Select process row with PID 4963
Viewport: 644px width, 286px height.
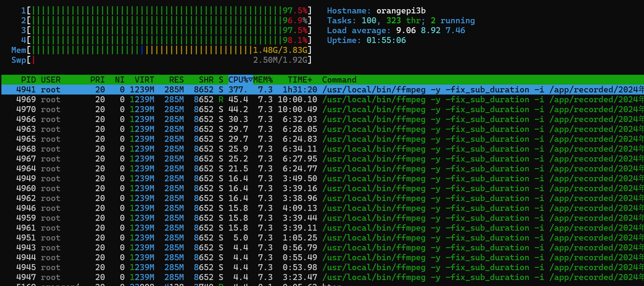323,129
